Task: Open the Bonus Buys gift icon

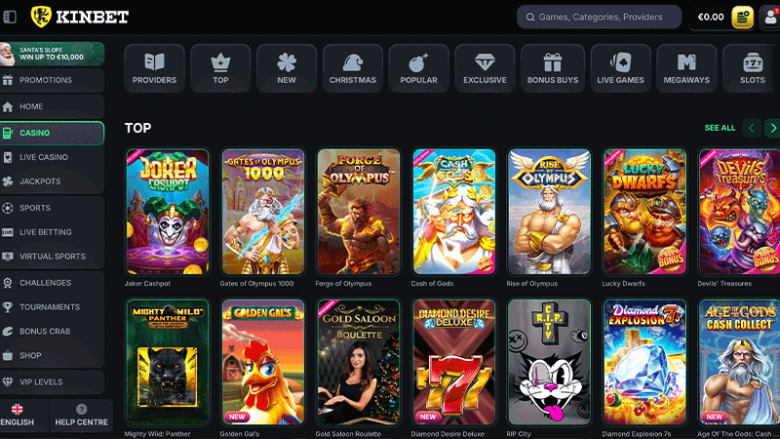Action: [x=552, y=68]
